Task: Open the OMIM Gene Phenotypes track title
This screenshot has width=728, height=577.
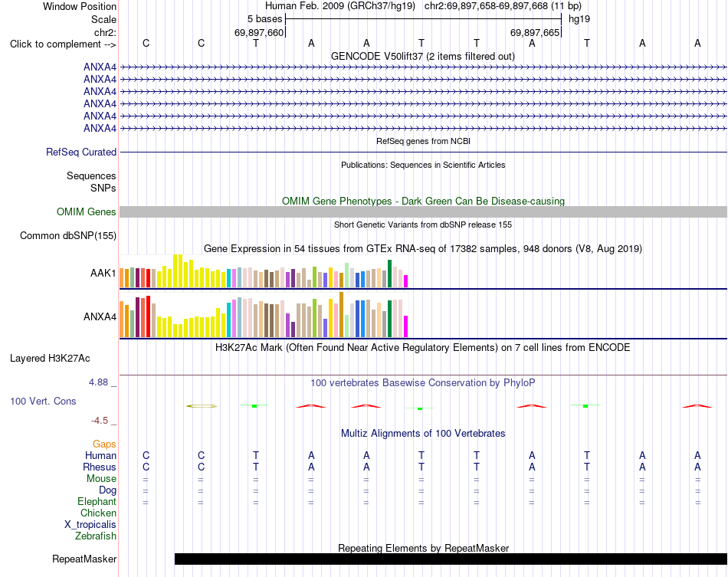Action: point(423,201)
